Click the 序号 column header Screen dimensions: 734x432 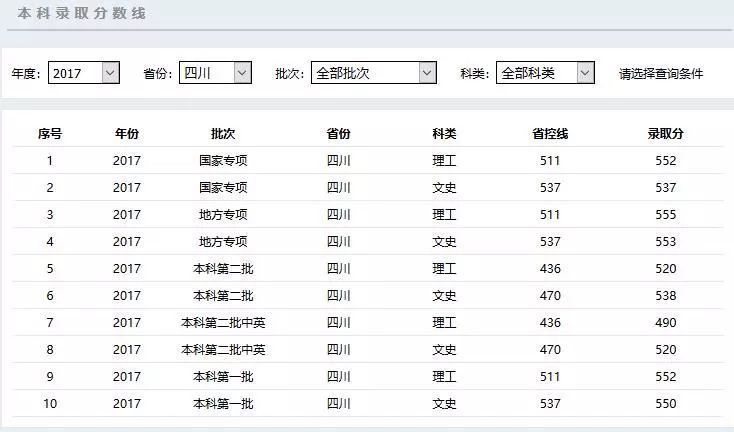pos(50,134)
